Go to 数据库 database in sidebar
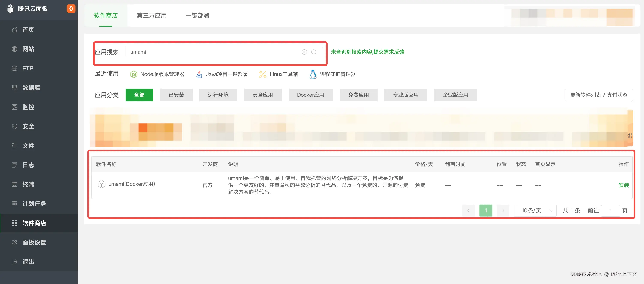 click(x=31, y=88)
